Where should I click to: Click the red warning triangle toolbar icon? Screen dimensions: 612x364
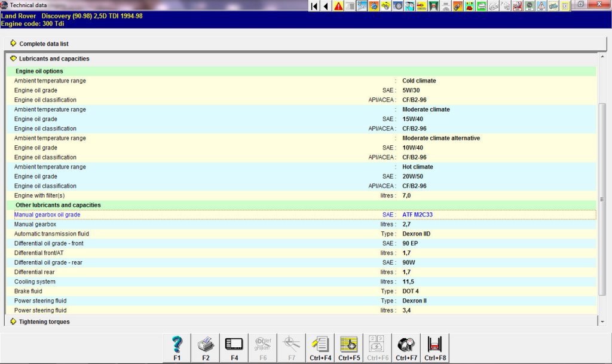(338, 6)
